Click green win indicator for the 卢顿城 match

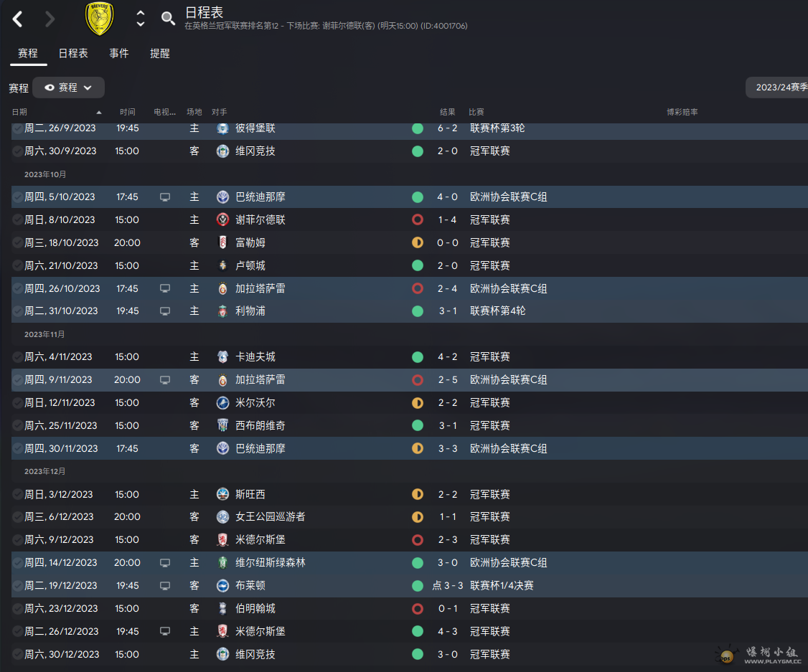[418, 265]
